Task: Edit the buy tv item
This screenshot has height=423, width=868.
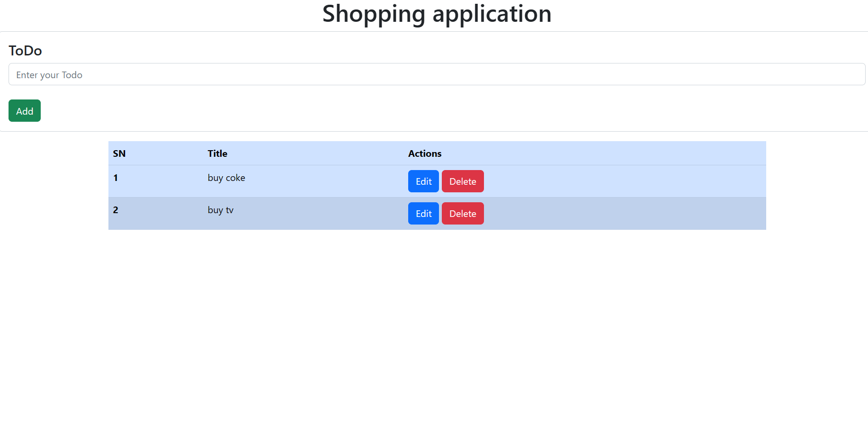Action: pyautogui.click(x=423, y=214)
